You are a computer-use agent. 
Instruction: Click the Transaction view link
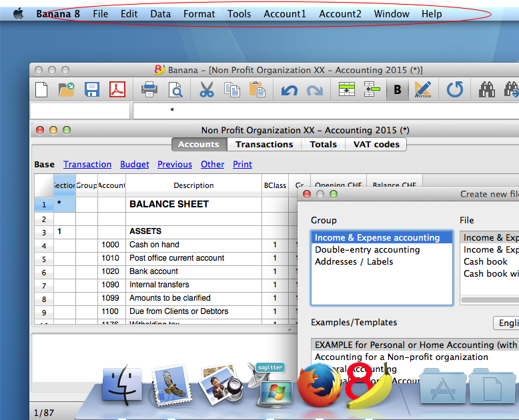click(87, 165)
